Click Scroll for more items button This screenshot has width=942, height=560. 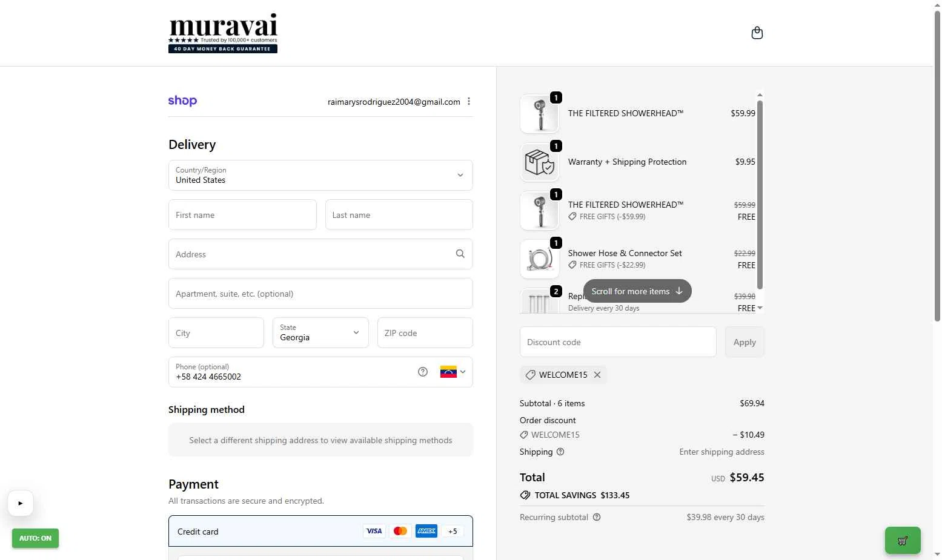[x=637, y=291]
